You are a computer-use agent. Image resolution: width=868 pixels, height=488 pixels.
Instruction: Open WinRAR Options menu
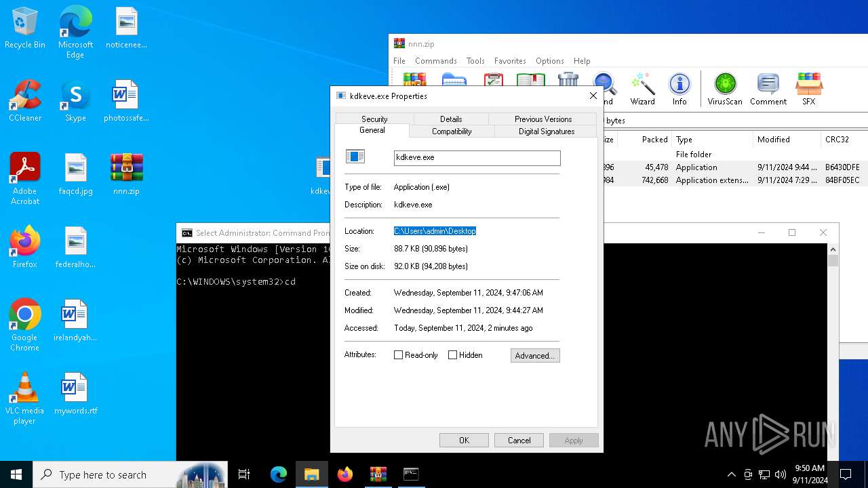(550, 61)
